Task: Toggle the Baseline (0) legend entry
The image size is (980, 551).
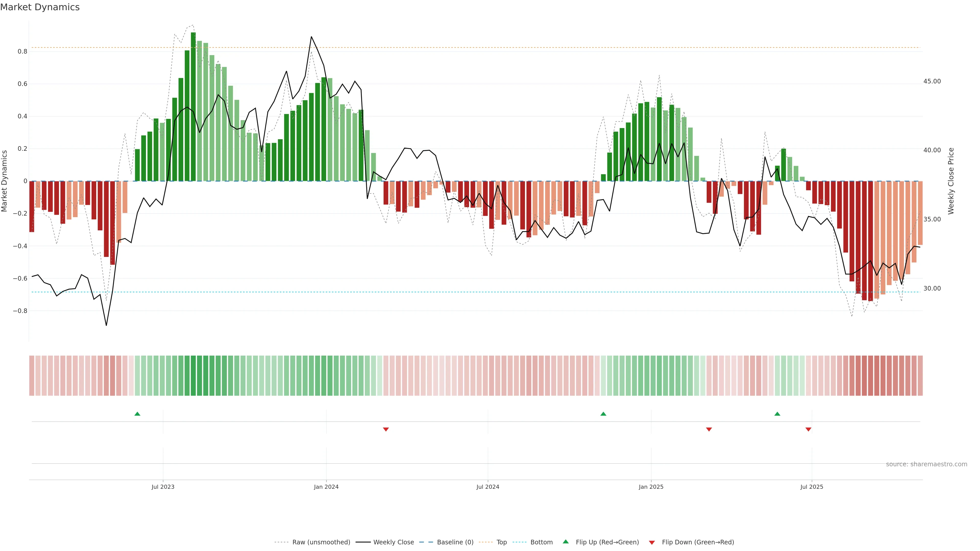Action: coord(455,542)
